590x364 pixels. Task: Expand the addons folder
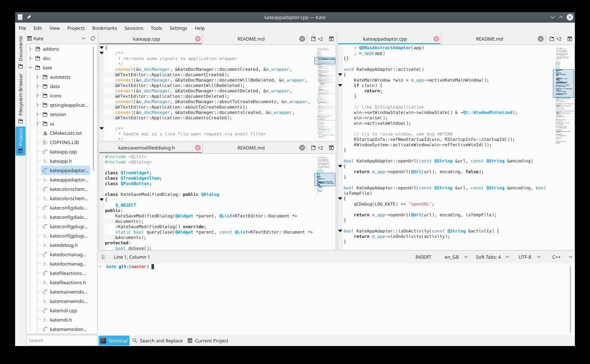31,49
